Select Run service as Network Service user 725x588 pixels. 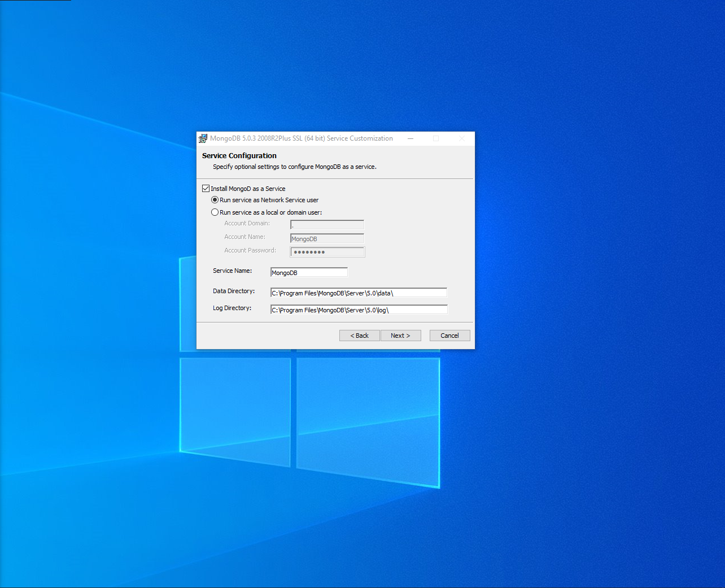pyautogui.click(x=215, y=200)
